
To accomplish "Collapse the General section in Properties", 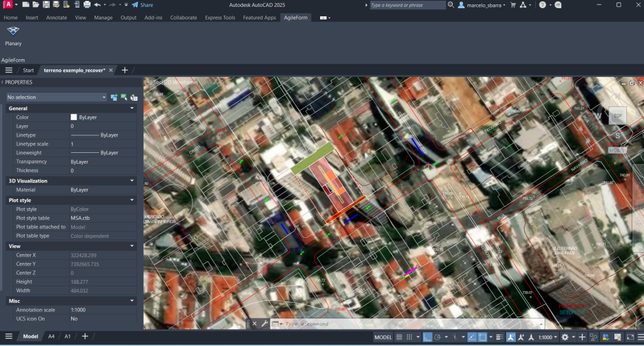I will click(x=132, y=108).
